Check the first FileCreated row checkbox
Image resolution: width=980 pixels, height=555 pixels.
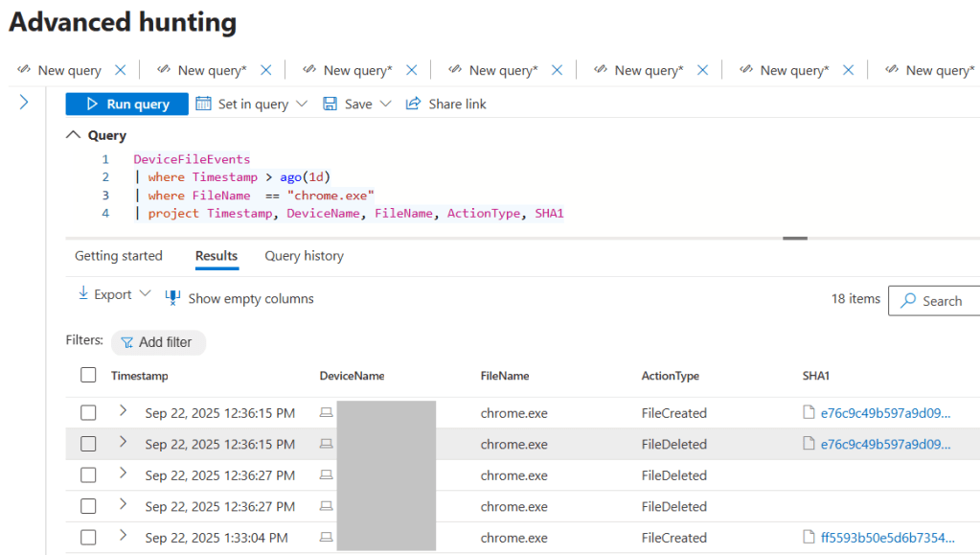click(x=88, y=413)
